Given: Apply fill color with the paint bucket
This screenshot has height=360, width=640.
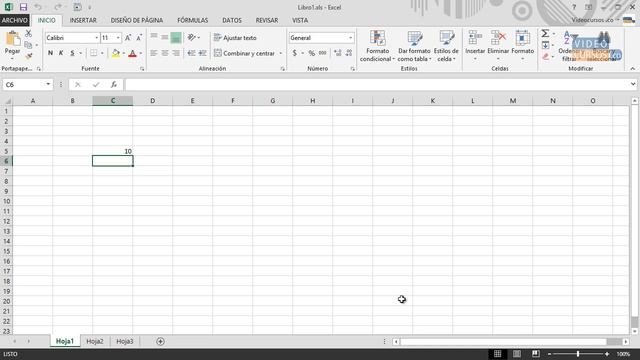Looking at the screenshot, I should click(116, 53).
